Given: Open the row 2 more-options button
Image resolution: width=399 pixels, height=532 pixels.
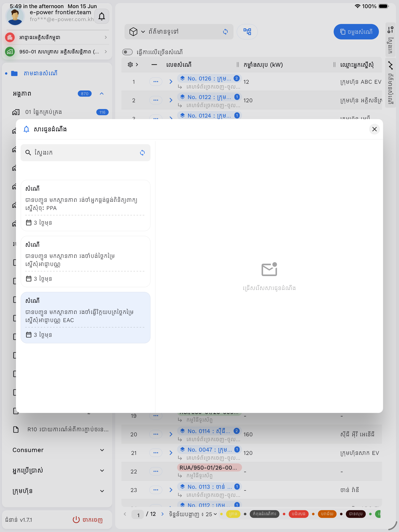Looking at the screenshot, I should [x=156, y=100].
